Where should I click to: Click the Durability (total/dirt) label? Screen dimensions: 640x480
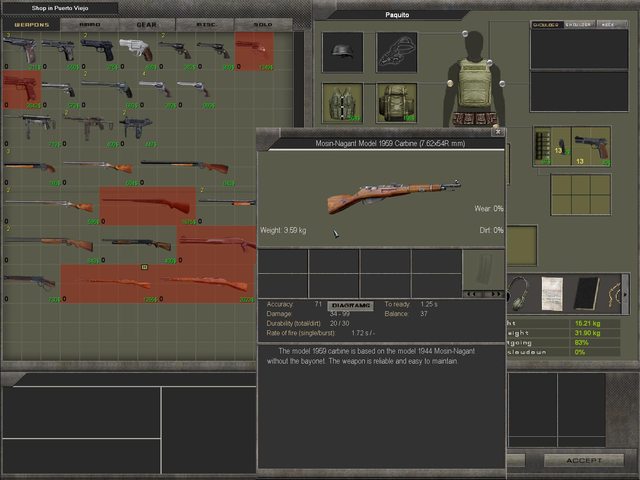293,323
